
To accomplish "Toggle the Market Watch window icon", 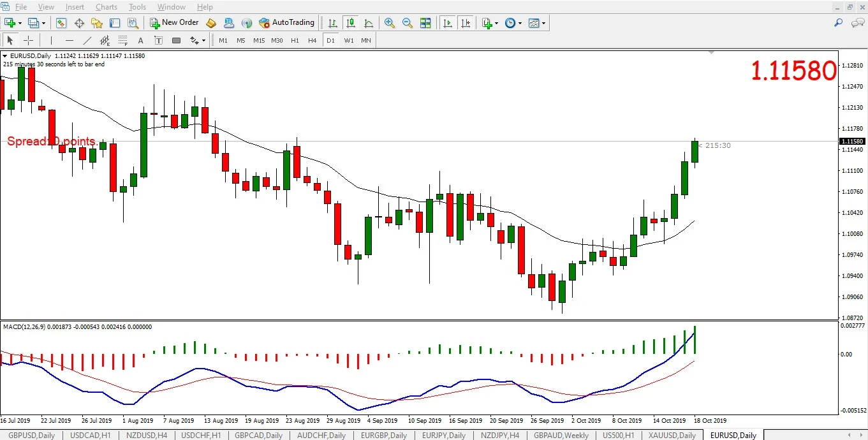I will [x=61, y=23].
